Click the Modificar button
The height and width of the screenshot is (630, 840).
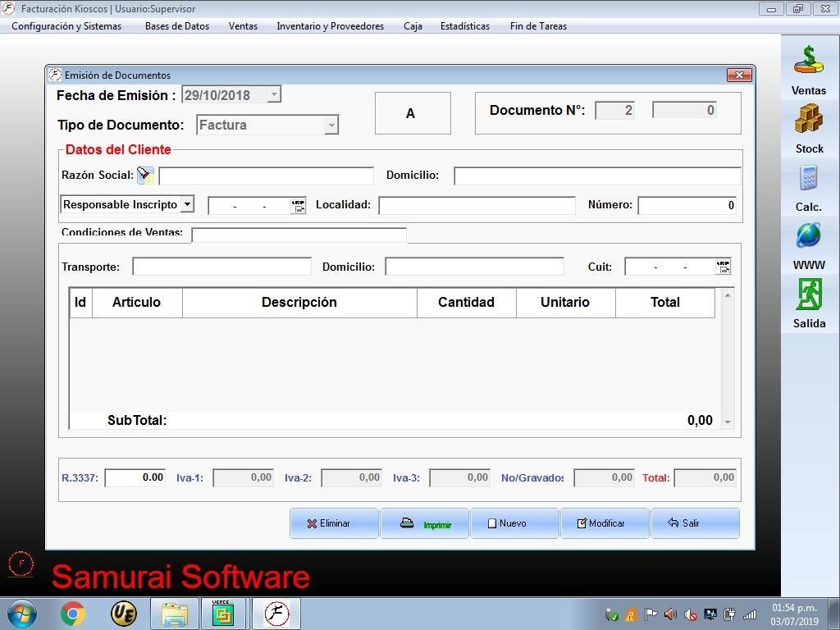[x=605, y=523]
